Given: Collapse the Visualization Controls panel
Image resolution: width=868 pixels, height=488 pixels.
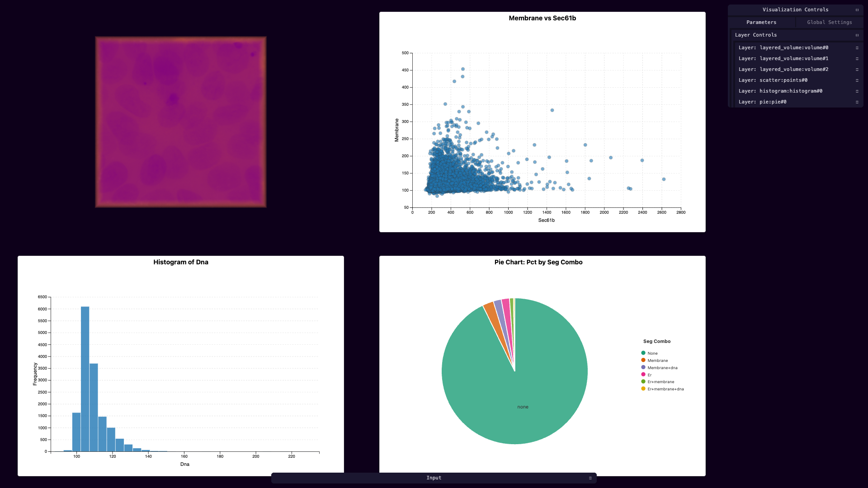Looking at the screenshot, I should coord(857,10).
